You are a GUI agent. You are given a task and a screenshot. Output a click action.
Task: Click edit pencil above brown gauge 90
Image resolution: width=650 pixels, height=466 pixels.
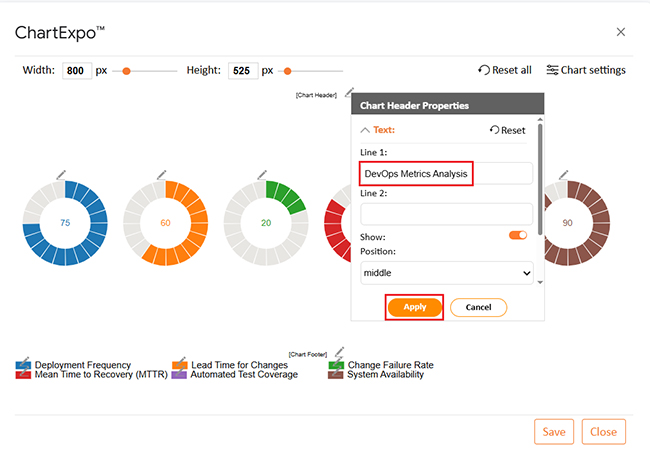click(563, 174)
